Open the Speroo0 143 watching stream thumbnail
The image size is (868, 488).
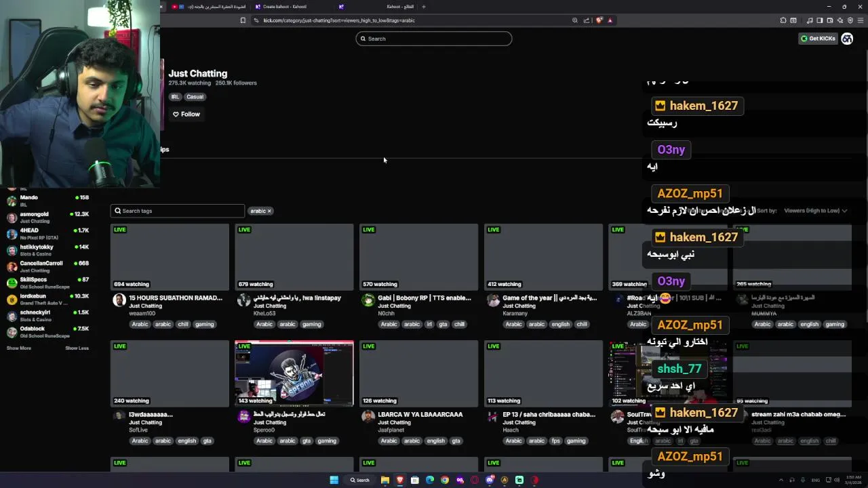click(294, 373)
